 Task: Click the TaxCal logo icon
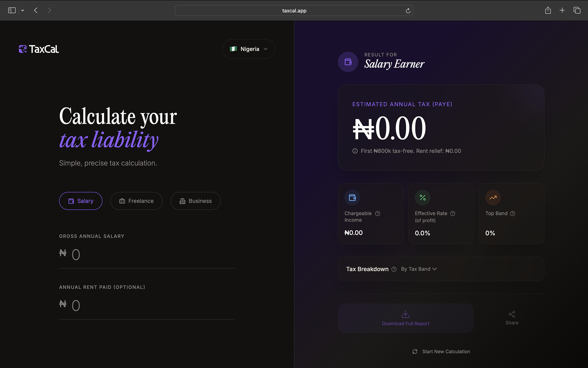tap(23, 49)
